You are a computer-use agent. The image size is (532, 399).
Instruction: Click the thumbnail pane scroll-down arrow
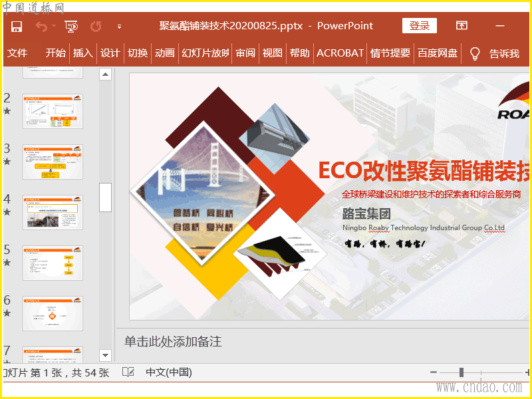106,355
